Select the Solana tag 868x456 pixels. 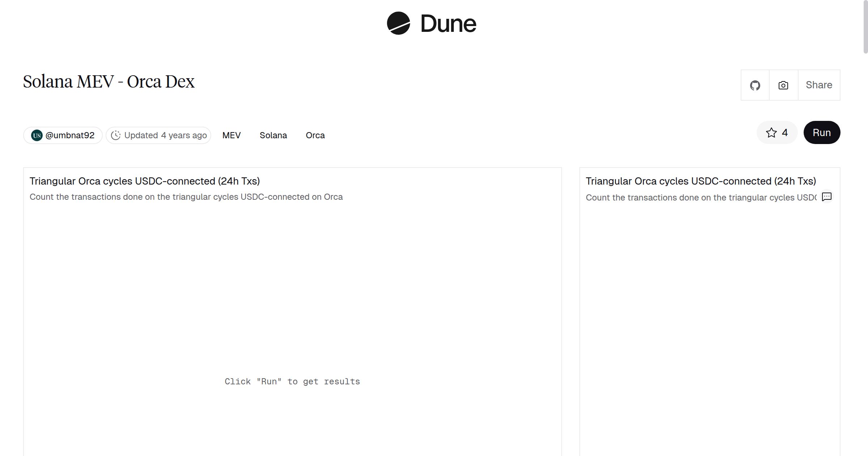click(273, 135)
